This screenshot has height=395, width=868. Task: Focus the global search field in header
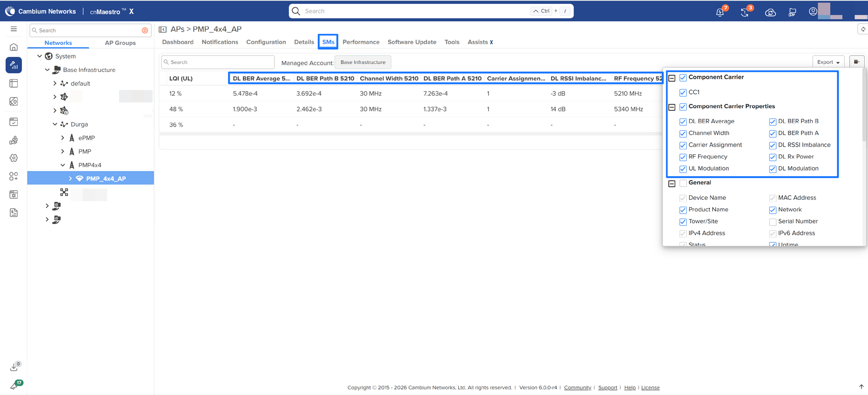click(x=431, y=11)
